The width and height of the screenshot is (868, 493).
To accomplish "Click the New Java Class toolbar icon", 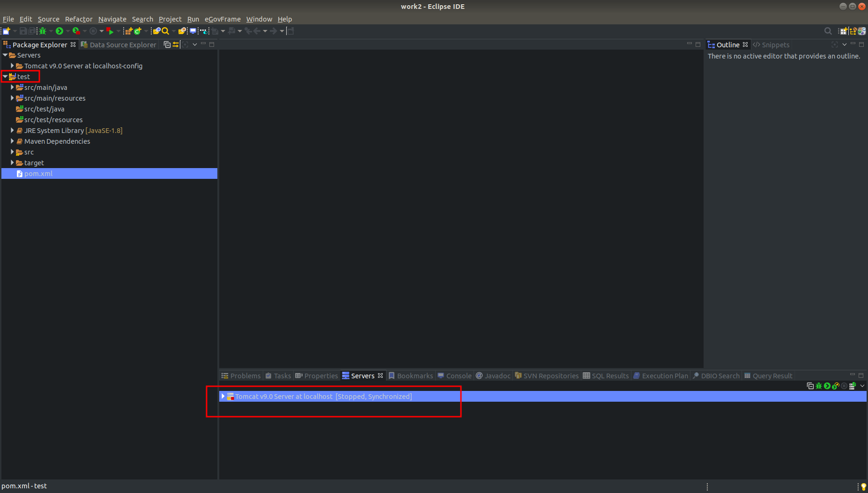I will coord(137,31).
